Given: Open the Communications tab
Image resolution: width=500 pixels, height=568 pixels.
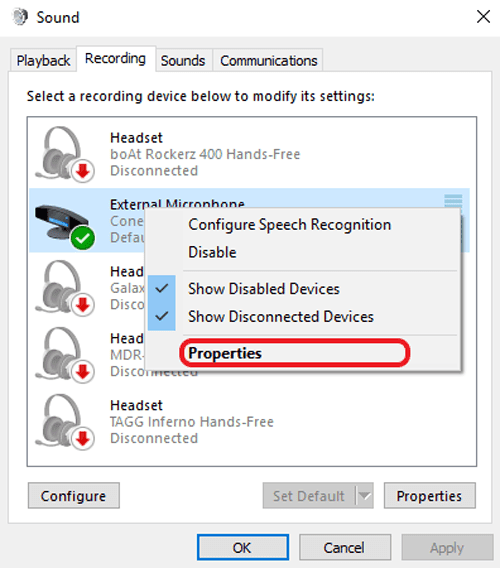Looking at the screenshot, I should pos(268,60).
